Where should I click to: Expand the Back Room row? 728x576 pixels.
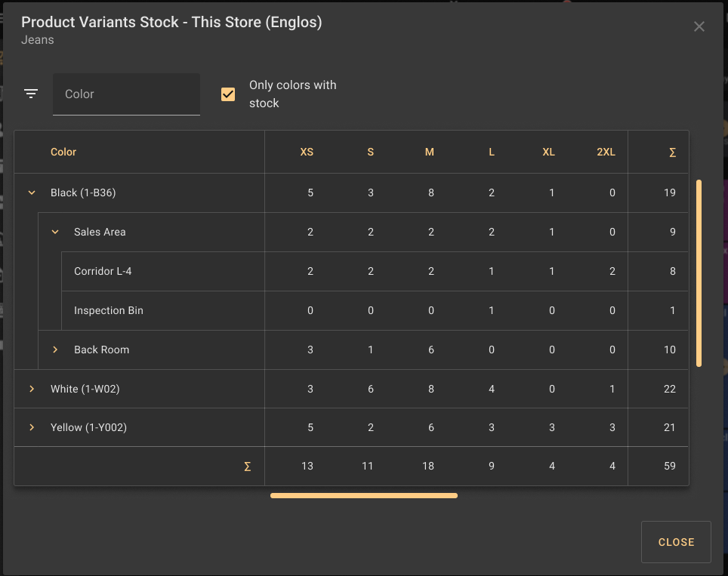click(x=55, y=350)
